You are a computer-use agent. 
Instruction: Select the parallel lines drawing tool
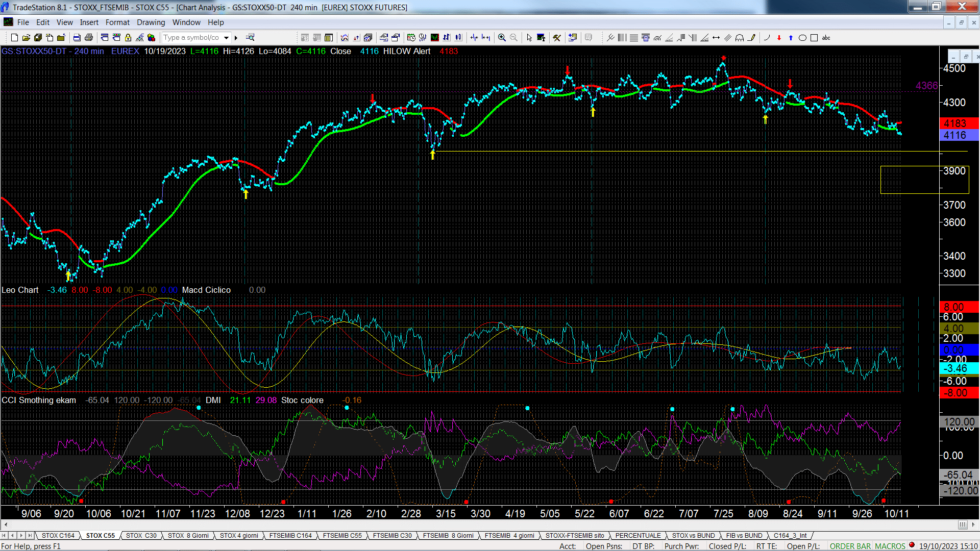728,37
